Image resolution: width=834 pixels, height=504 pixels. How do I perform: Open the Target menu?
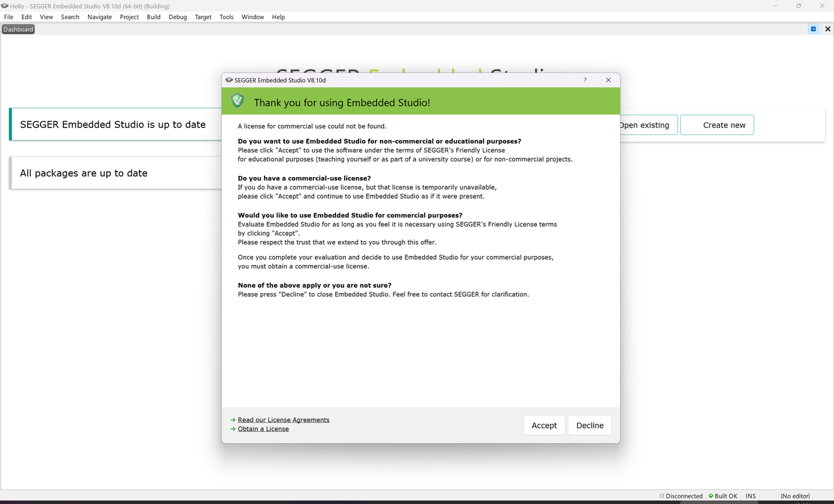pyautogui.click(x=203, y=17)
